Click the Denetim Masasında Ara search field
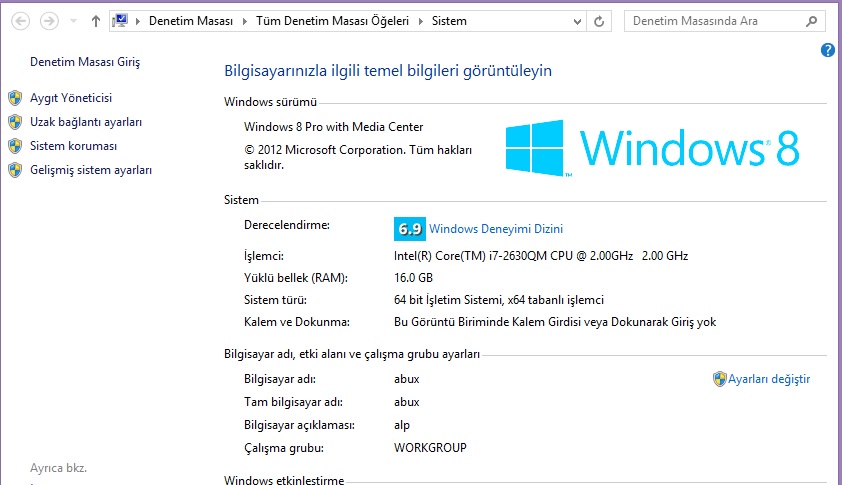 pyautogui.click(x=710, y=20)
